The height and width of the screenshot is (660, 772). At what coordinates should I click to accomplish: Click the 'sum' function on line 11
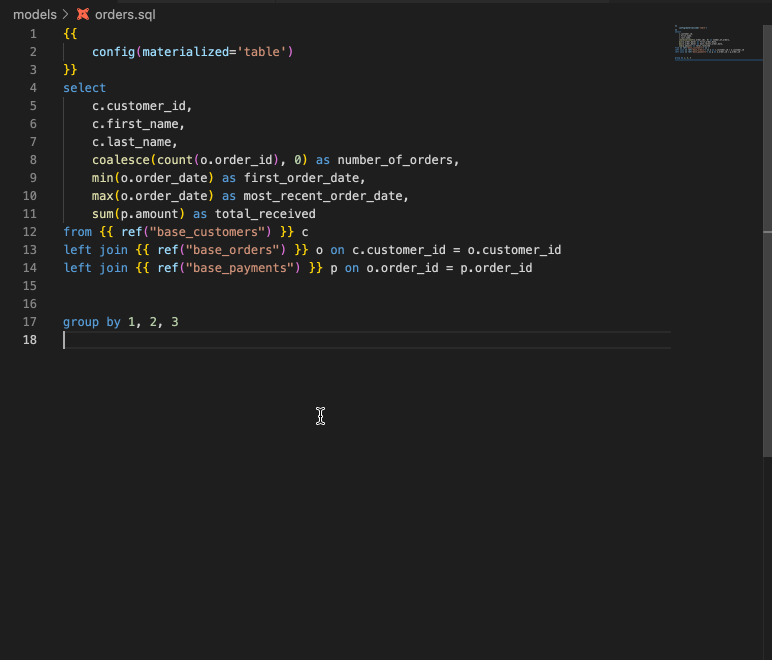click(x=102, y=214)
